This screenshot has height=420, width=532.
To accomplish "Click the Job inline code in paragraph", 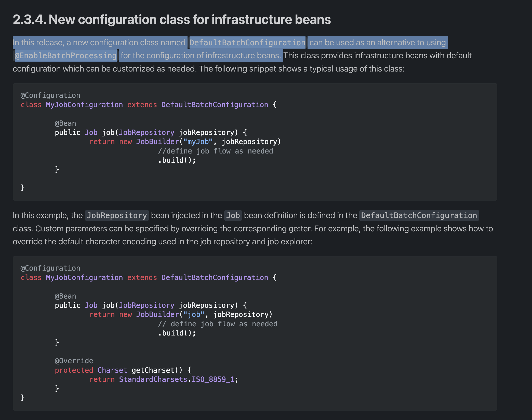I will coord(233,215).
